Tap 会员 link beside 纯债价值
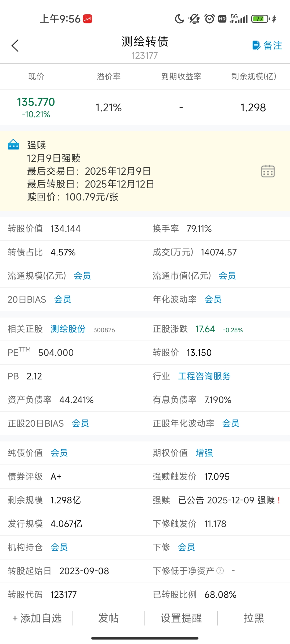The width and height of the screenshot is (290, 644). [x=59, y=453]
